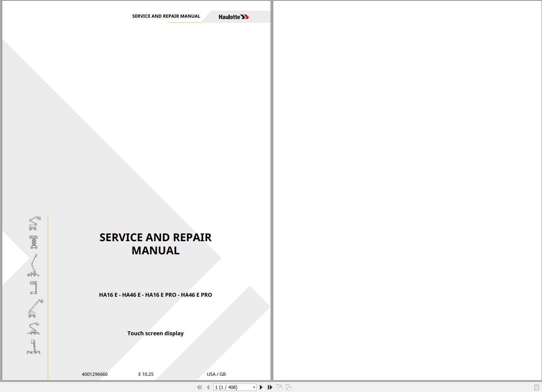Click the push-around mast with outriggers pictogram
This screenshot has height=392, width=542.
33,347
